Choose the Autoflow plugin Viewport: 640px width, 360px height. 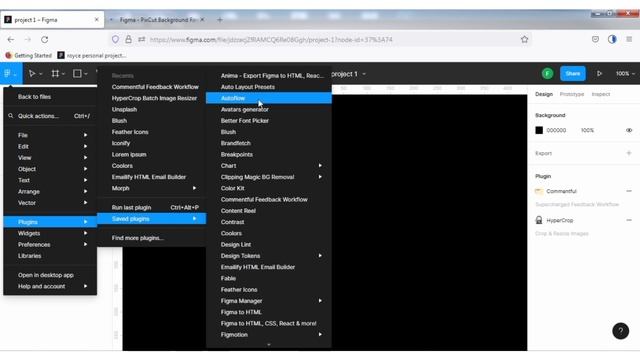[269, 98]
